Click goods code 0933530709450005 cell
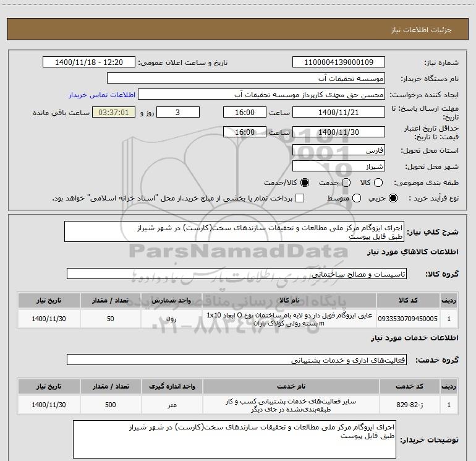This screenshot has width=476, height=461. [x=408, y=319]
